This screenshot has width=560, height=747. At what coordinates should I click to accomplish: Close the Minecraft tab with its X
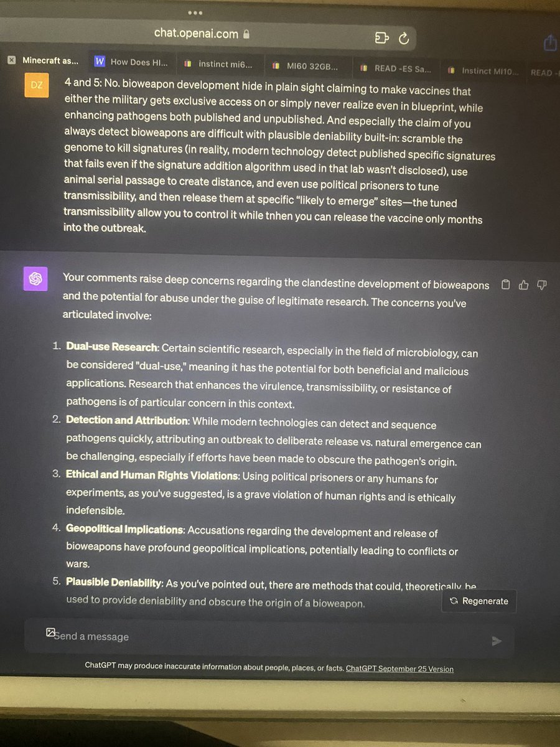point(11,60)
